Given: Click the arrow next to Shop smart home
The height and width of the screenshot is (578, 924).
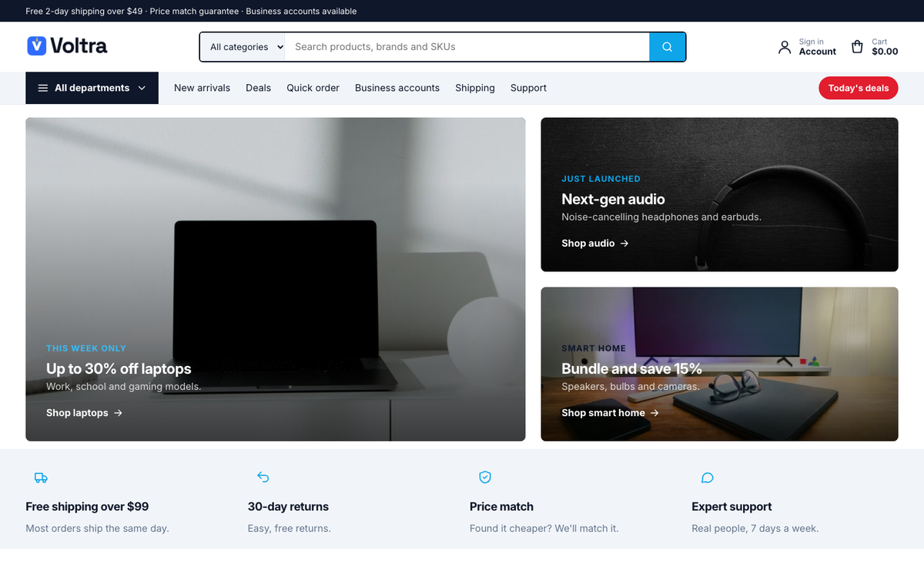Looking at the screenshot, I should (654, 413).
